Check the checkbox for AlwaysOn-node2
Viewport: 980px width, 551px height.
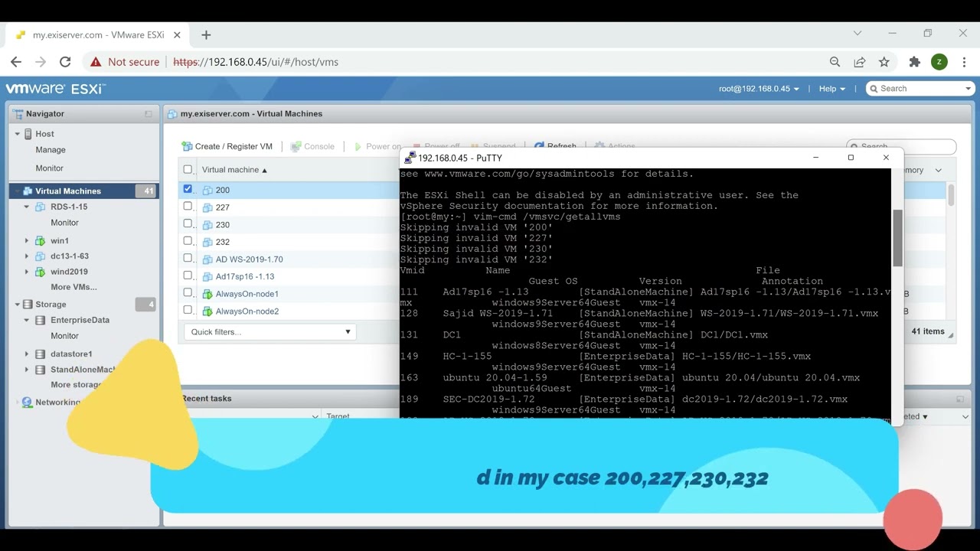188,311
